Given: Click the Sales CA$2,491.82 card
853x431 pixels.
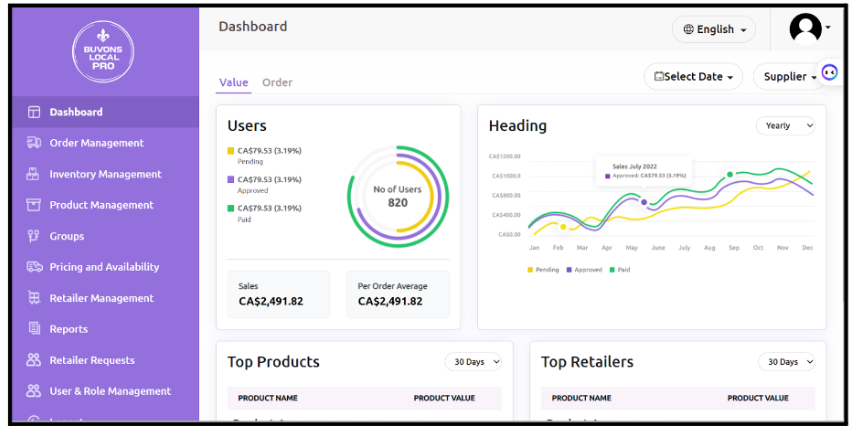Looking at the screenshot, I should (x=279, y=294).
